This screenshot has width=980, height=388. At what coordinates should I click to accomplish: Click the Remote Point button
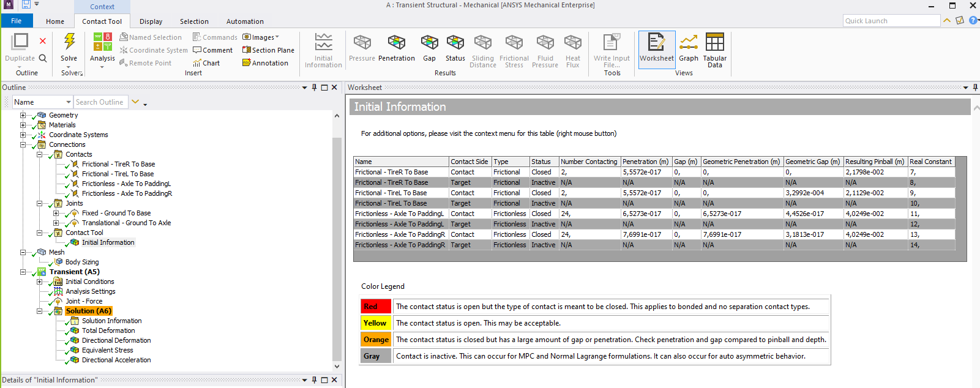pyautogui.click(x=145, y=63)
